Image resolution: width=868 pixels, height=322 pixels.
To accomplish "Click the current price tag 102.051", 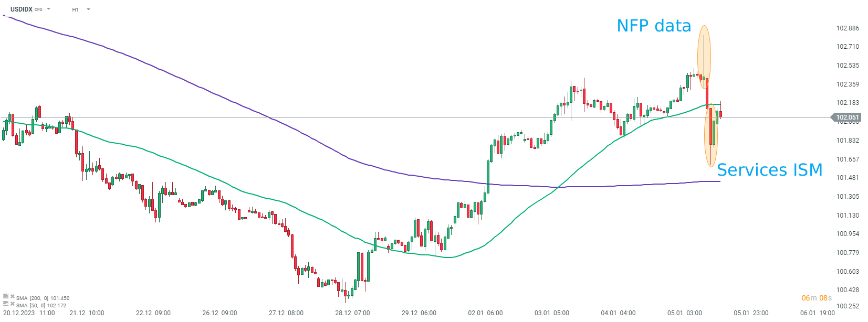I will 847,117.
